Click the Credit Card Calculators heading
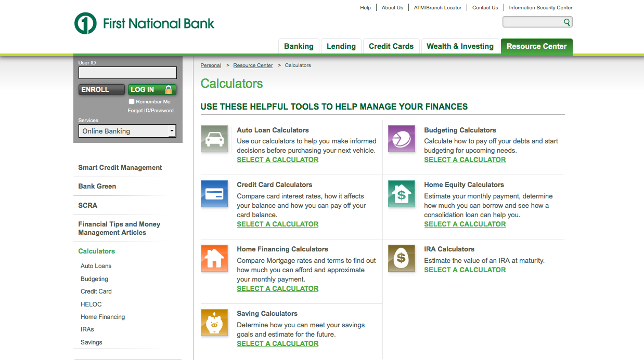This screenshot has height=360, width=644. [x=275, y=185]
